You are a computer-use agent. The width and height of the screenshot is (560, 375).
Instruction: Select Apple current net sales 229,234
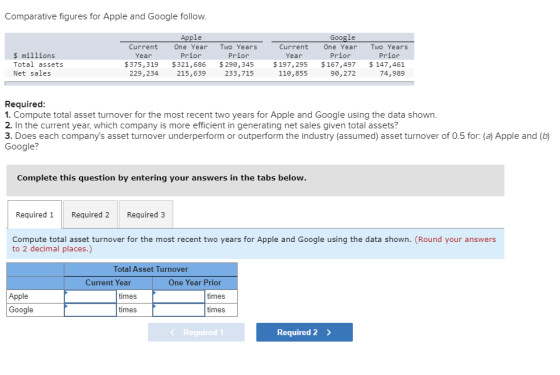click(x=144, y=73)
